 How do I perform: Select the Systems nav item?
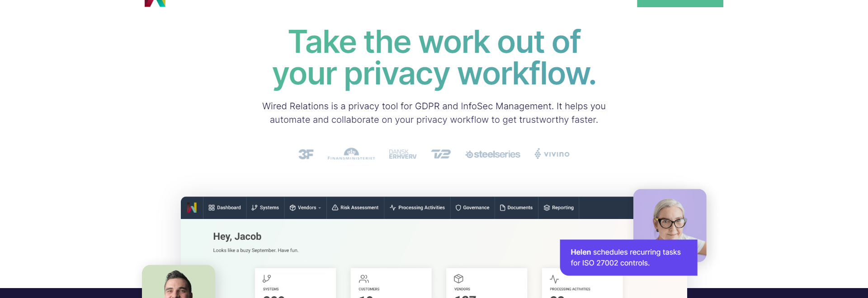(x=265, y=208)
